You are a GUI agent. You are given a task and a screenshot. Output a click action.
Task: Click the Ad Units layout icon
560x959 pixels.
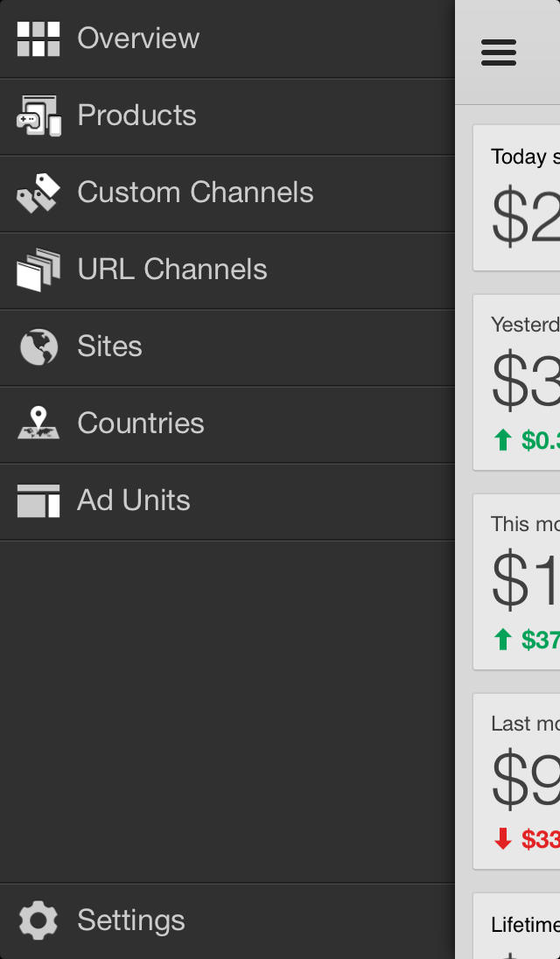point(38,500)
